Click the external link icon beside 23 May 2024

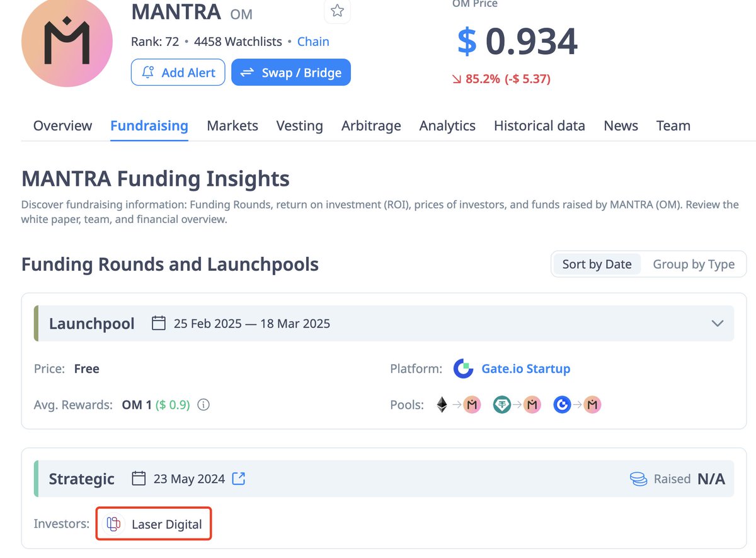238,479
